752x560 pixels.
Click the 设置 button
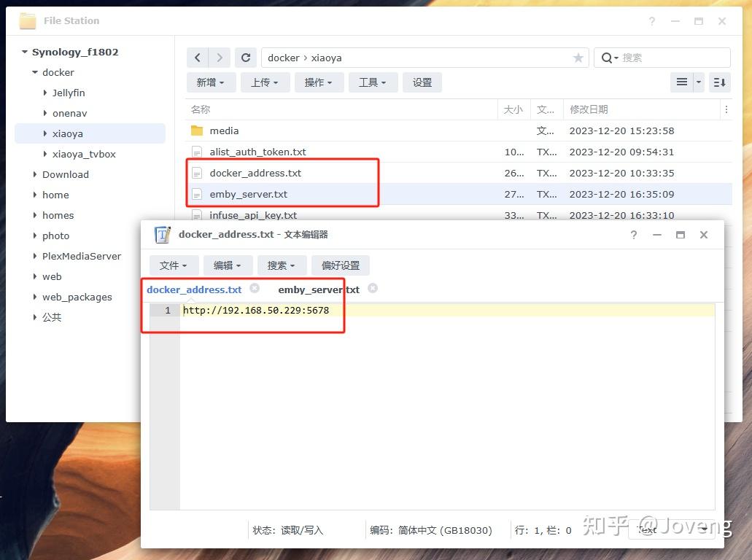(x=422, y=82)
